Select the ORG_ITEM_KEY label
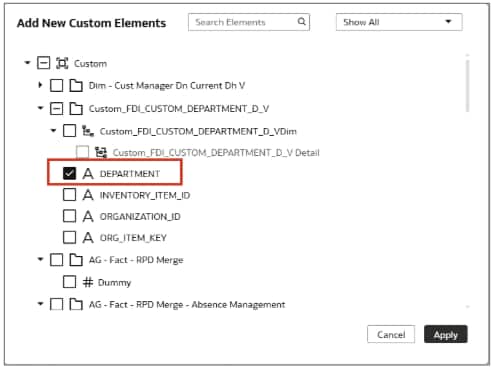 click(133, 238)
